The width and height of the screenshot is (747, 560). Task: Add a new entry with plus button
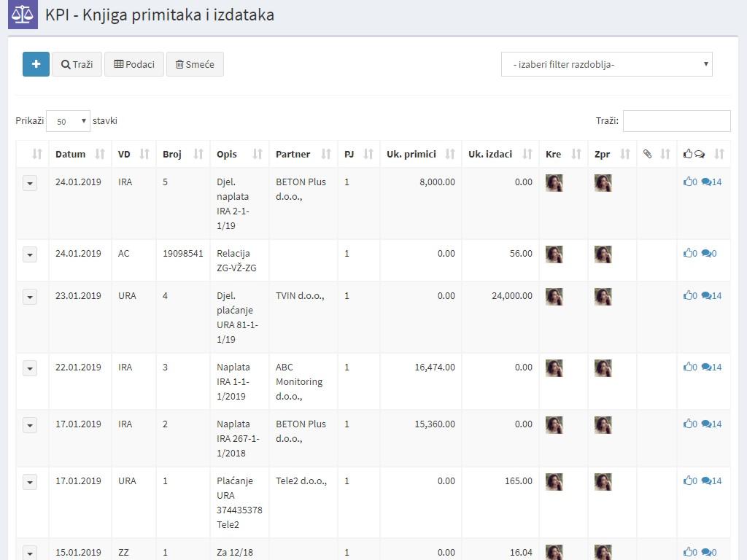[36, 64]
